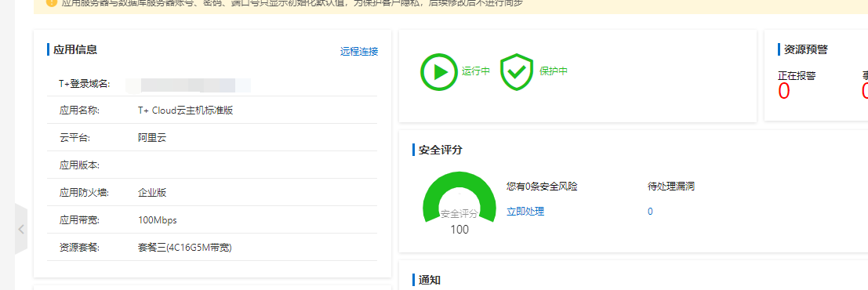Click the 立即处理 link
This screenshot has height=290, width=868.
[x=525, y=212]
